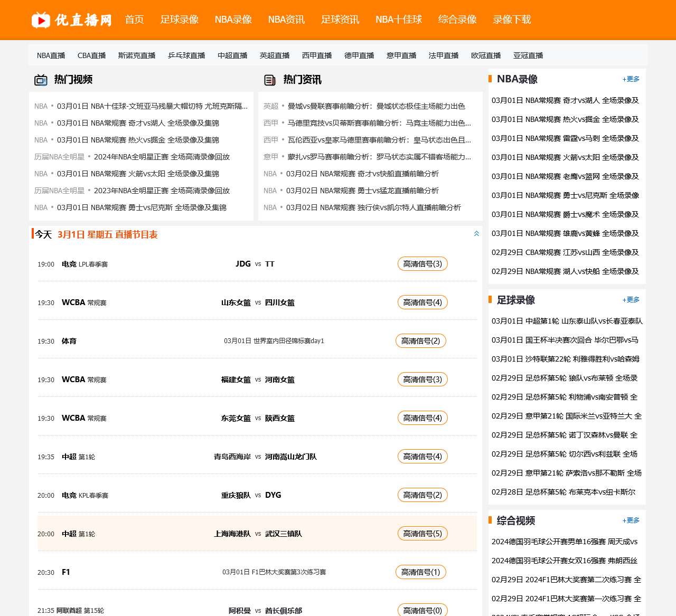Expand +更多 next to 足球录像
This screenshot has width=676, height=616.
point(631,300)
